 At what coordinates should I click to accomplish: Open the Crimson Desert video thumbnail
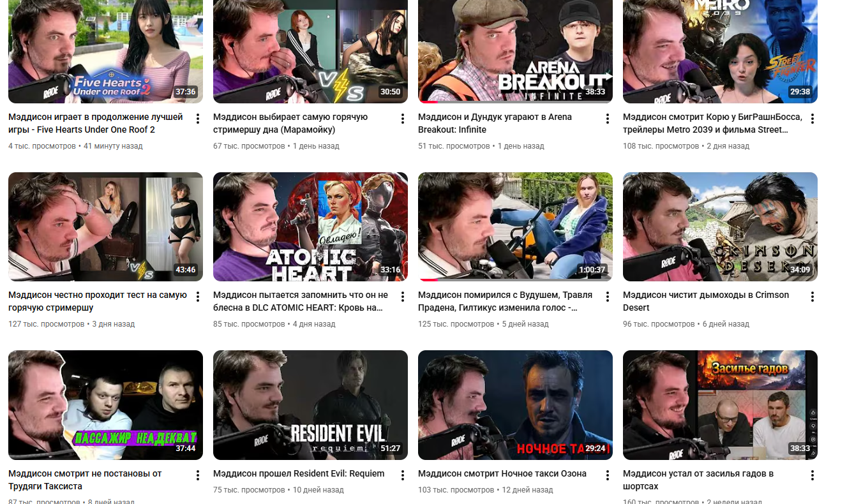click(720, 226)
